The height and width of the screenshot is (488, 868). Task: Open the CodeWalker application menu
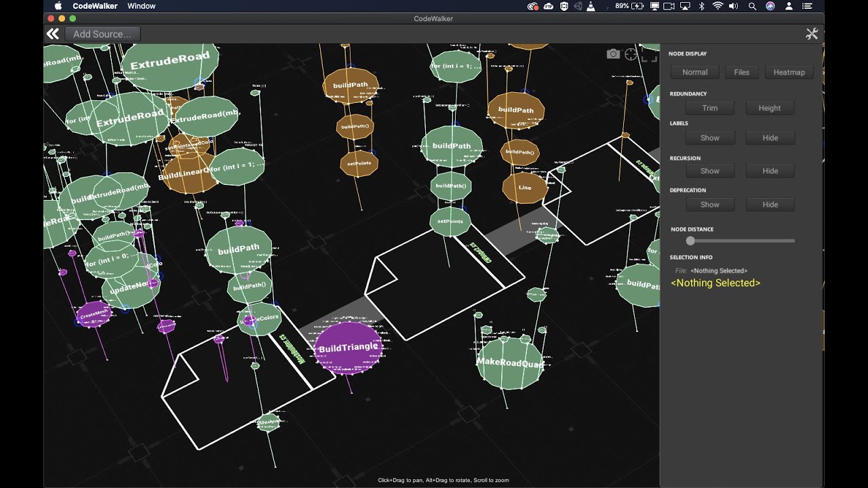[x=95, y=6]
